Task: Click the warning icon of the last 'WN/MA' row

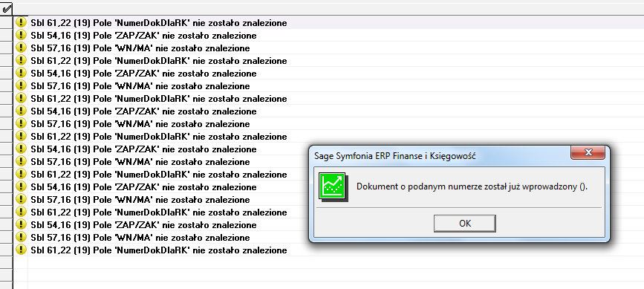Action: tap(21, 237)
